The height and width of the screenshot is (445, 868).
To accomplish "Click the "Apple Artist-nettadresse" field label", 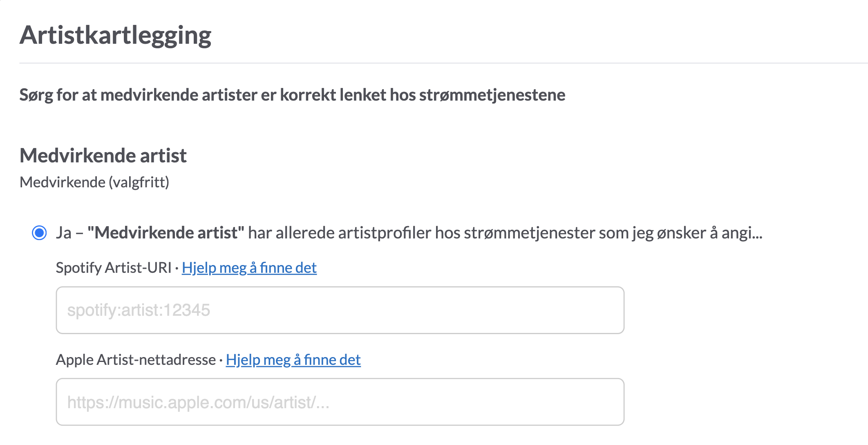I will pyautogui.click(x=136, y=360).
